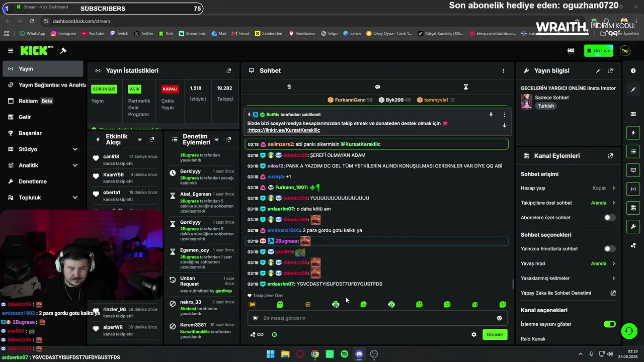Image resolution: width=644 pixels, height=362 pixels.
Task: Open Reklam Beta sidebar item
Action: pos(42,101)
